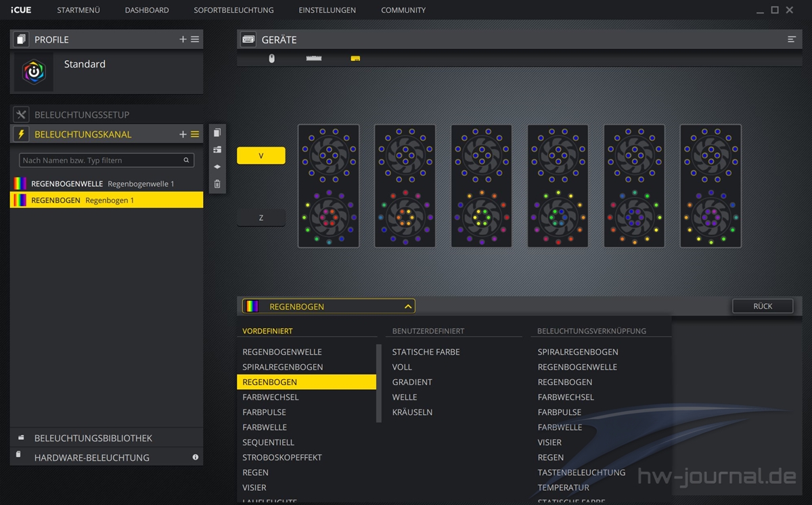812x505 pixels.
Task: Click the Profile panel header icon
Action: tap(21, 39)
